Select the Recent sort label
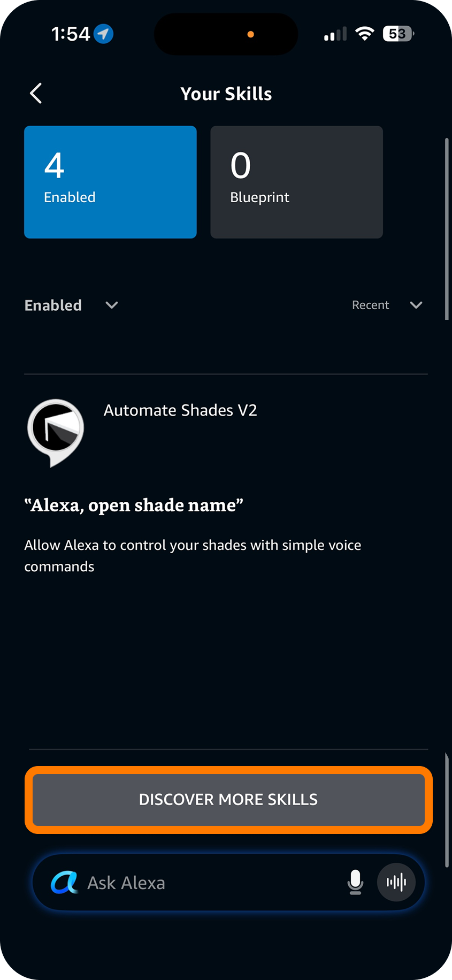Screen dimensions: 452x980 [370, 305]
